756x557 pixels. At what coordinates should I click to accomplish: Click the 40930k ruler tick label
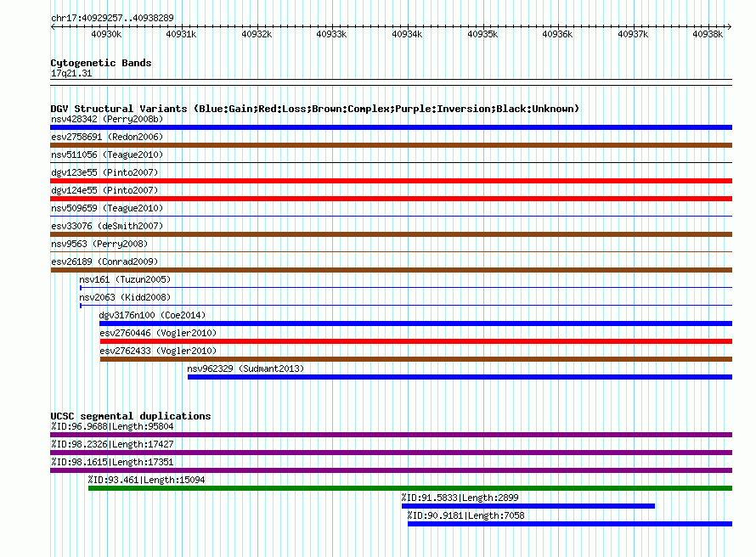point(106,34)
